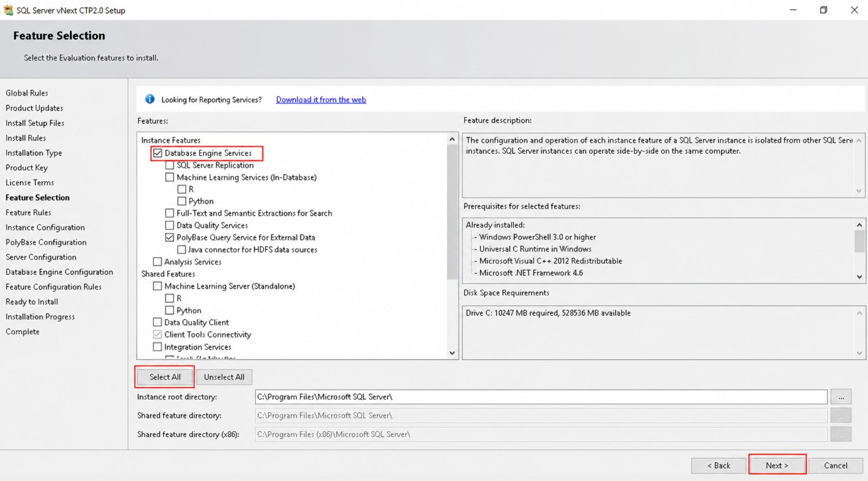The width and height of the screenshot is (868, 481).
Task: Click the Unselect All button
Action: point(224,377)
